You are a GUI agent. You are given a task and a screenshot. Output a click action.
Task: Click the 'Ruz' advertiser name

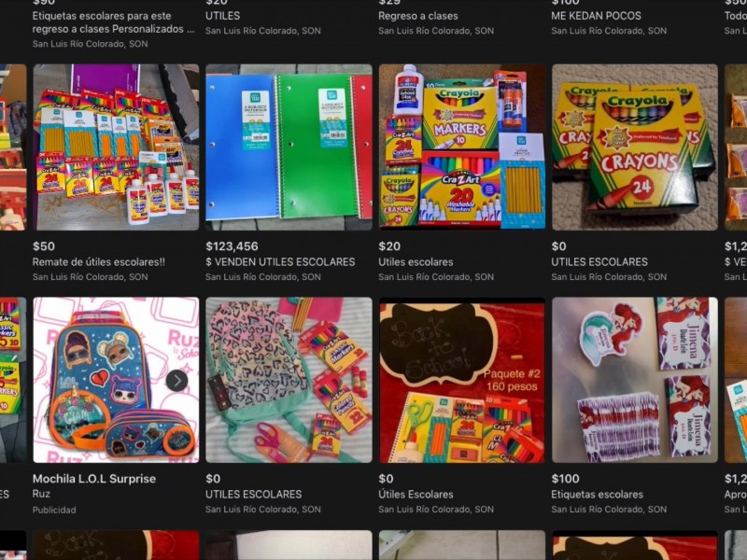(x=41, y=494)
